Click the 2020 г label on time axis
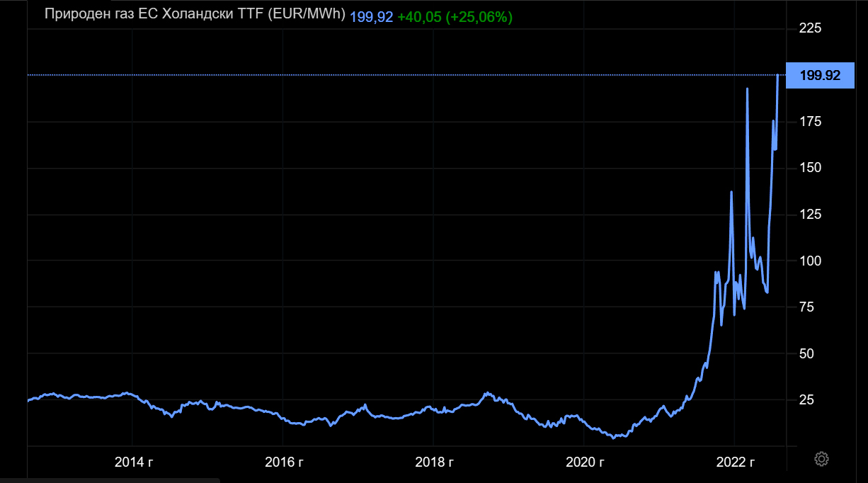 tap(585, 462)
